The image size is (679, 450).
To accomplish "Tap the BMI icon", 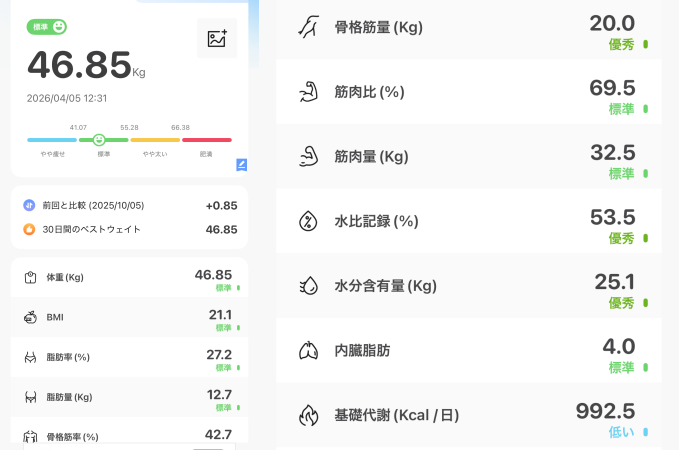I will coord(30,317).
